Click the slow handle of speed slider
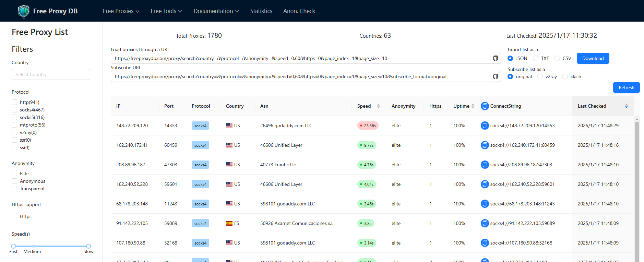Screen dimensions: 644x262 (88, 246)
